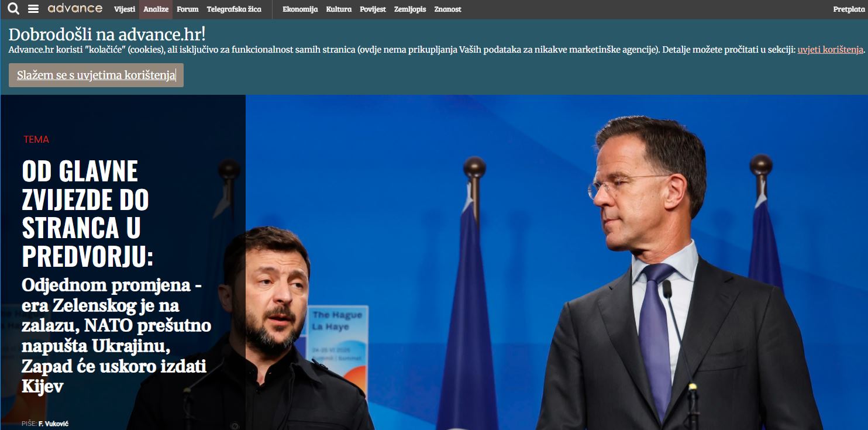Click author name F. Vuković
Screen dimensions: 868x430
(x=53, y=424)
